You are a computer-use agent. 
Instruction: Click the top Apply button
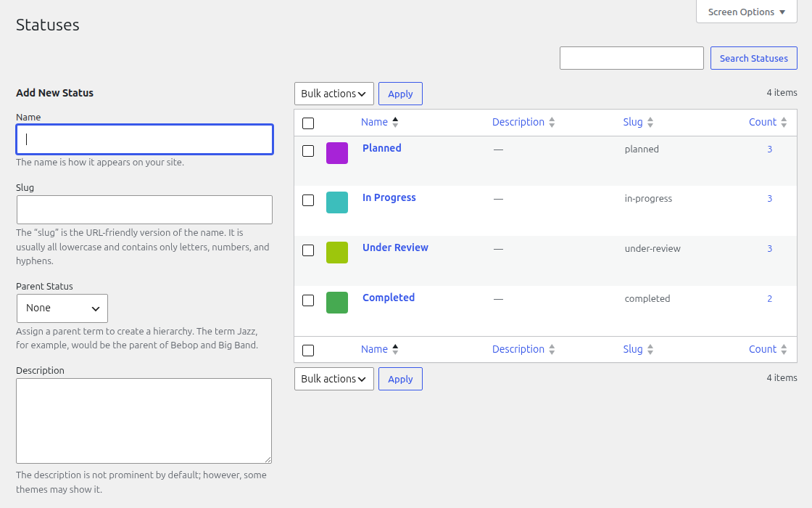pos(400,94)
